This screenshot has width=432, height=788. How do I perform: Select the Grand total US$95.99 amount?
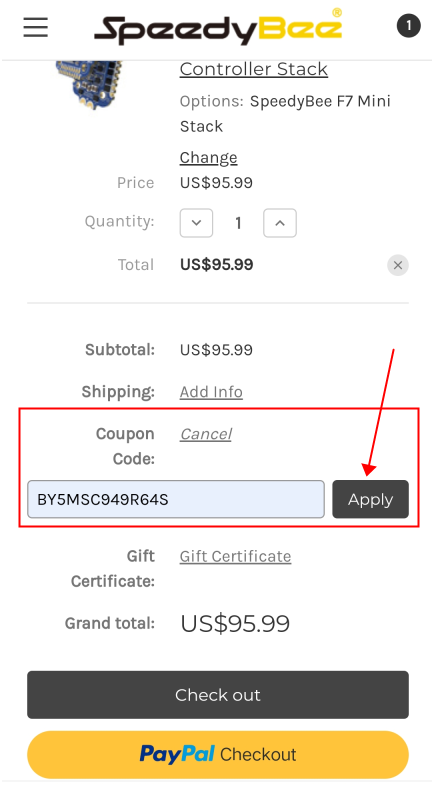[x=235, y=623]
